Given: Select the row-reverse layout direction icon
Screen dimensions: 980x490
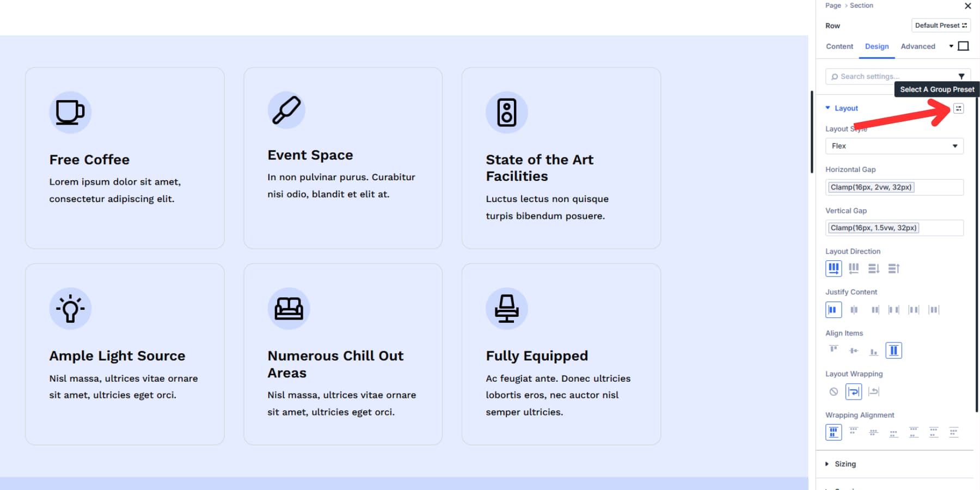Looking at the screenshot, I should (854, 268).
